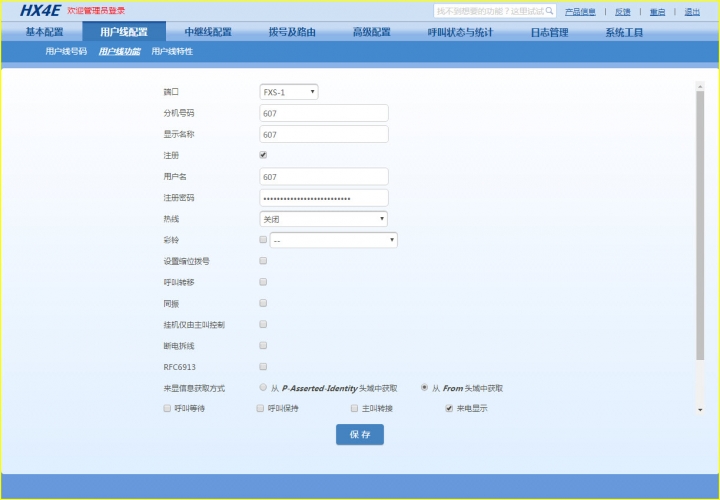Enable the 同振 checkbox
720x500 pixels.
[263, 303]
